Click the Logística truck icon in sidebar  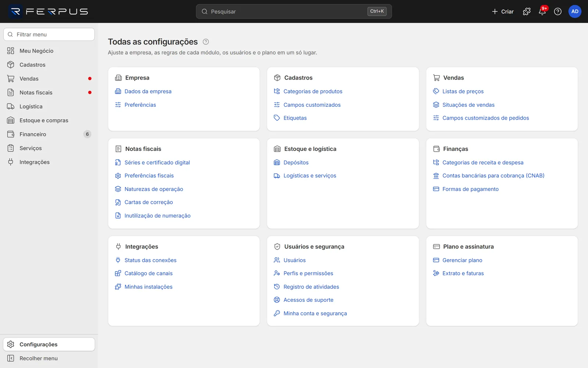[x=11, y=106]
